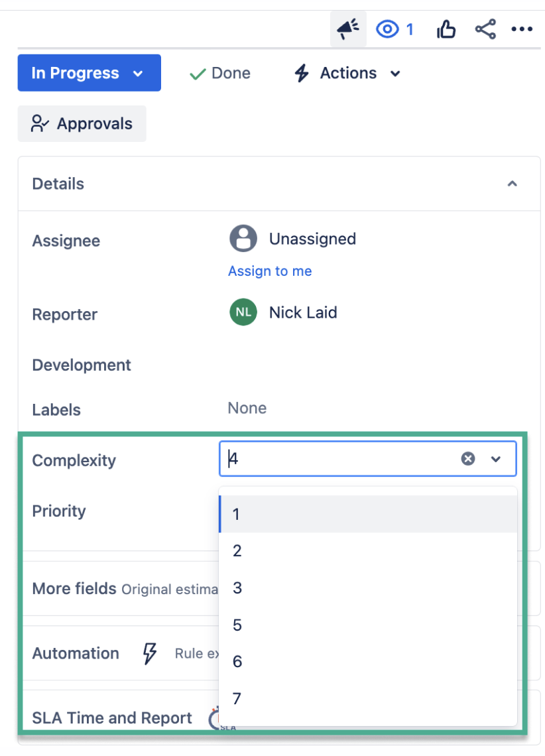Click the Unassigned avatar icon

point(243,238)
